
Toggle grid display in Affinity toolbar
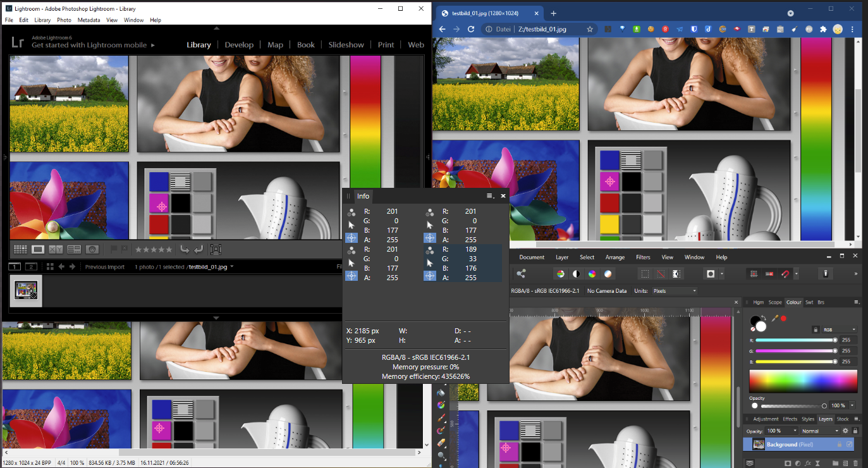point(754,274)
